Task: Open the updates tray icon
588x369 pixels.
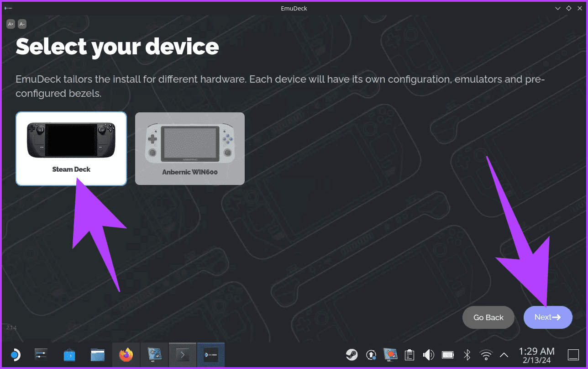Action: 372,355
